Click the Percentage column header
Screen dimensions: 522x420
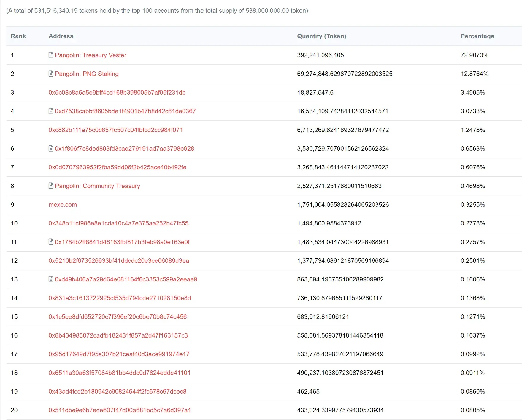pyautogui.click(x=477, y=36)
